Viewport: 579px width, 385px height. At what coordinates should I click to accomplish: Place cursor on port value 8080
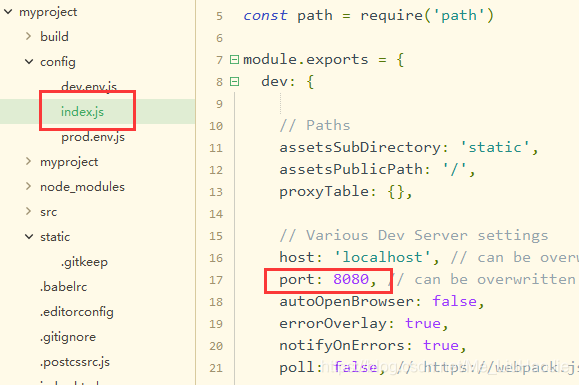click(351, 279)
